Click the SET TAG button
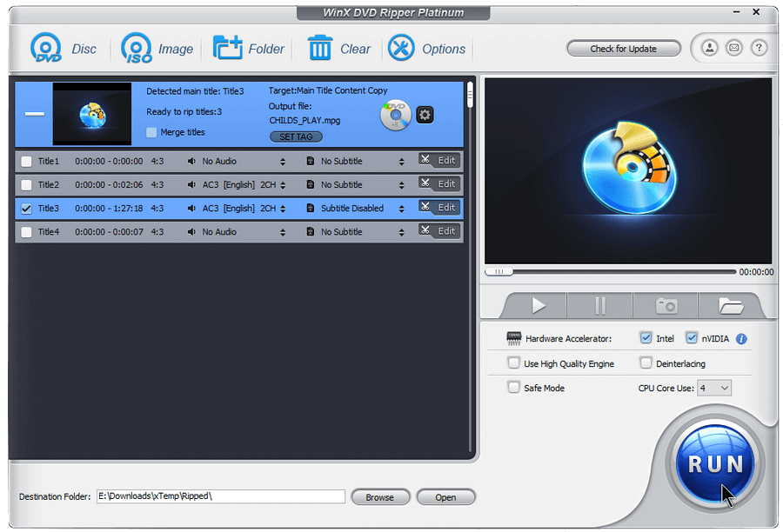Image resolution: width=783 pixels, height=532 pixels. point(296,136)
